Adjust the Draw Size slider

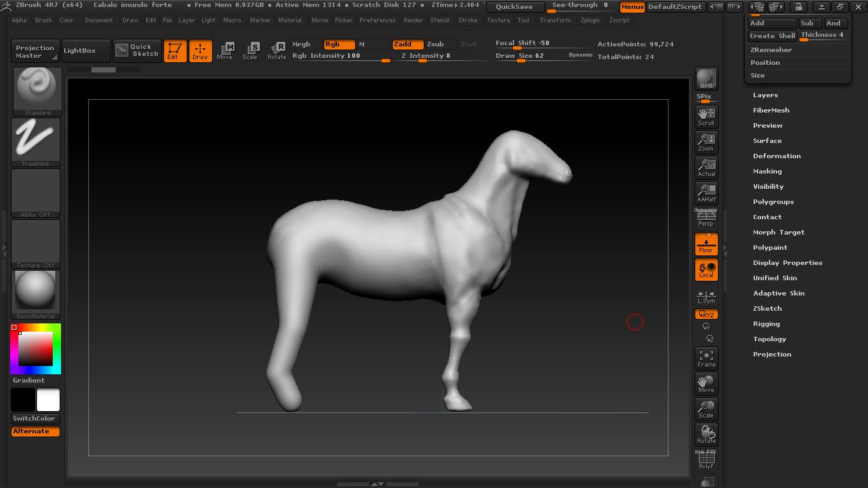[x=543, y=57]
